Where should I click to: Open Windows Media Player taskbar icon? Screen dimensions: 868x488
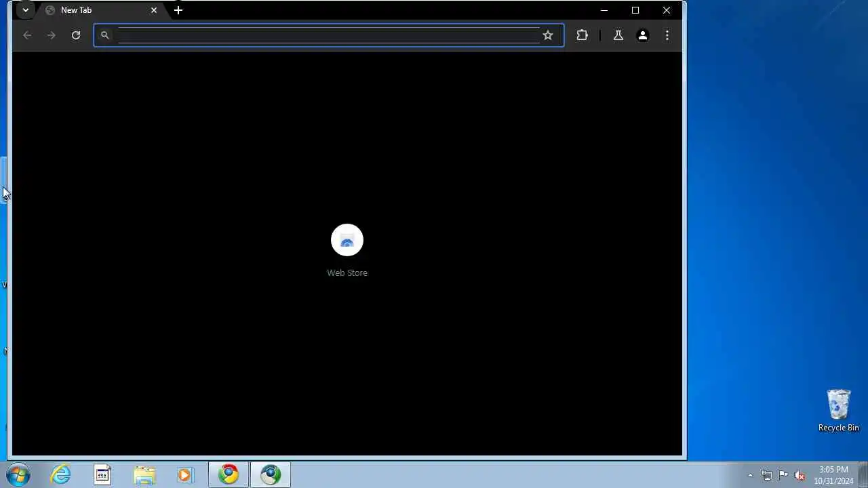tap(185, 474)
